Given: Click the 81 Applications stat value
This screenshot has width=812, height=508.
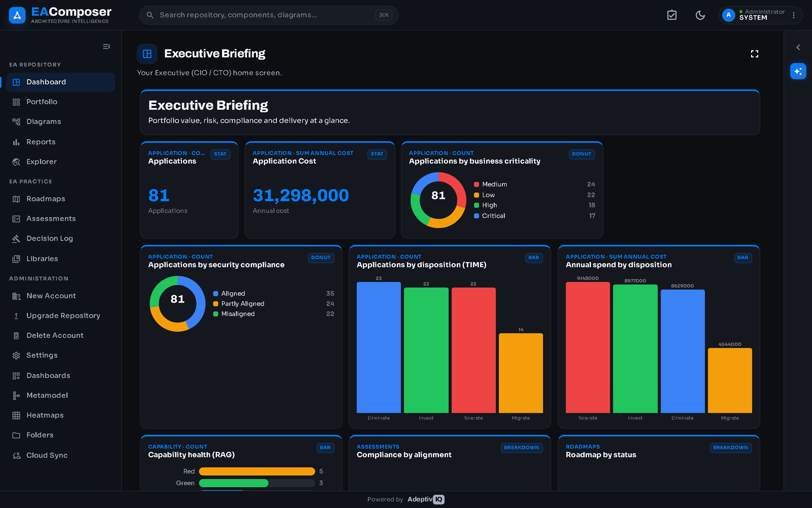Looking at the screenshot, I should pyautogui.click(x=159, y=196).
